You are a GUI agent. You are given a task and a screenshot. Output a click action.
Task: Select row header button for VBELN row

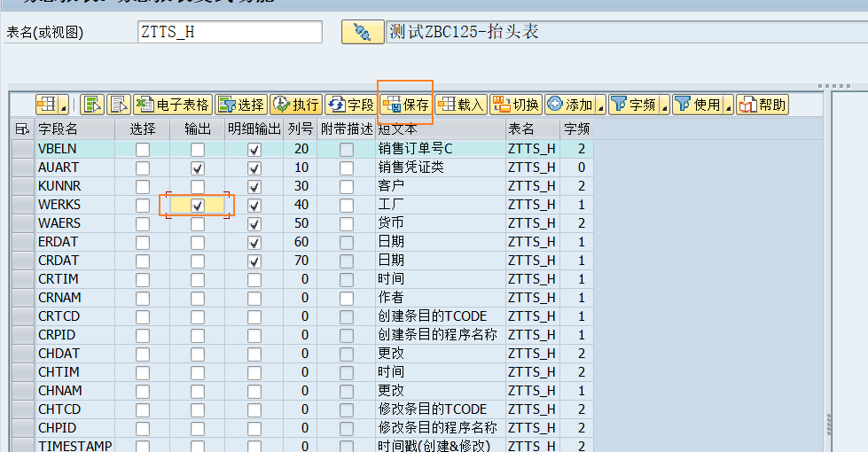click(x=23, y=149)
